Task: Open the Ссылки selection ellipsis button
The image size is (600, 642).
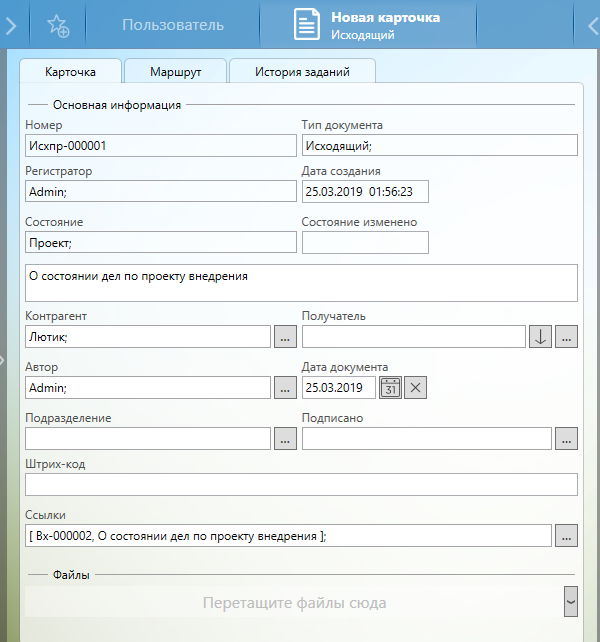Action: 567,536
